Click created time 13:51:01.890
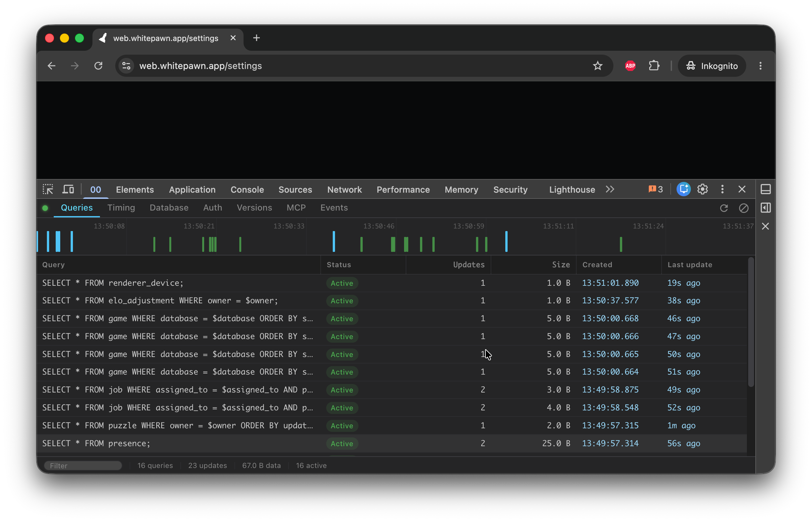 [x=610, y=283]
